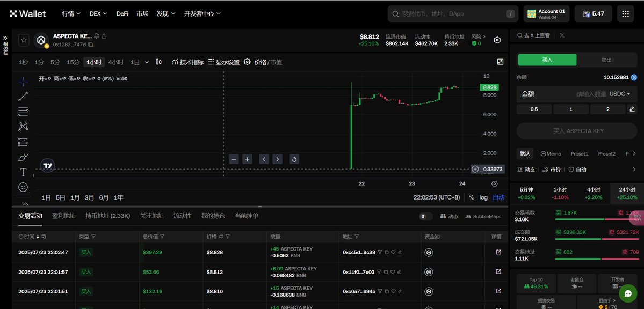Open the emoji sticker tool
Image resolution: width=644 pixels, height=309 pixels.
coord(24,187)
